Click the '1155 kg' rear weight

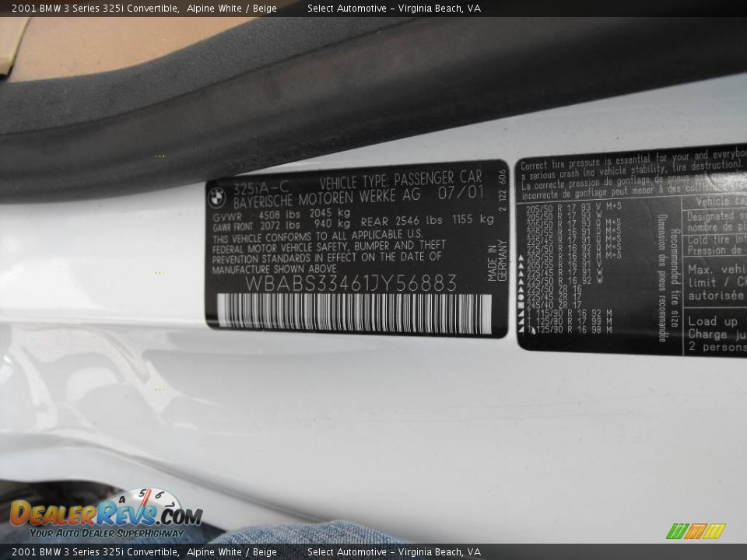472,219
